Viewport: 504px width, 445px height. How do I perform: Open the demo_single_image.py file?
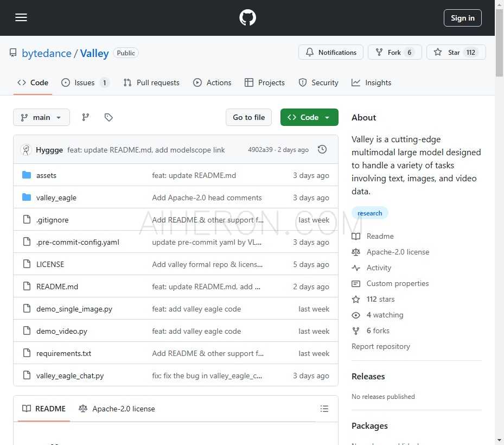click(x=74, y=309)
